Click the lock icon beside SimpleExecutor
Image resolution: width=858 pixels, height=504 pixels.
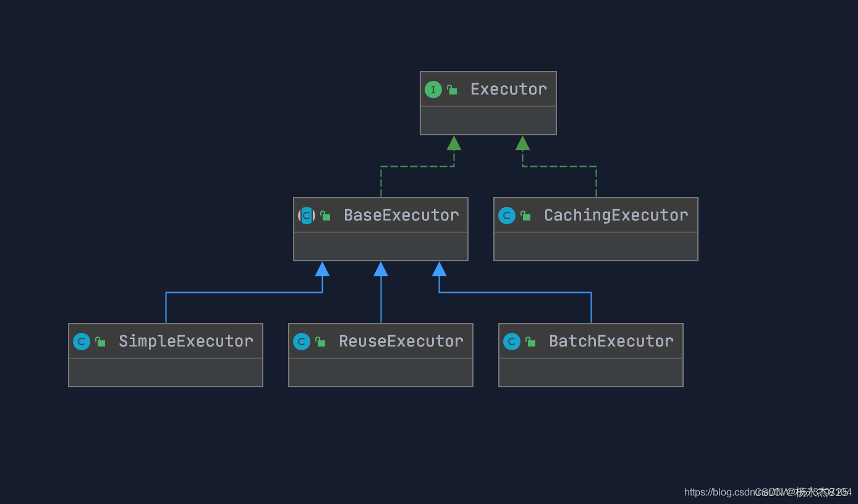(98, 341)
